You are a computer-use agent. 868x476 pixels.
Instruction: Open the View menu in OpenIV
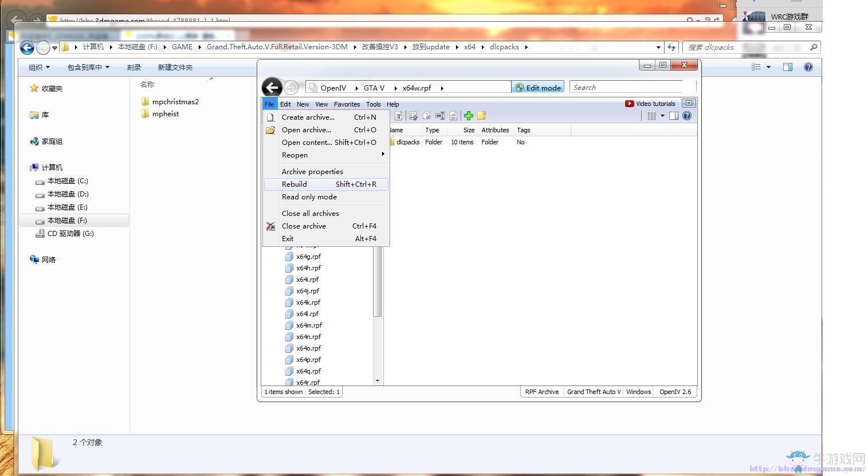pyautogui.click(x=321, y=104)
